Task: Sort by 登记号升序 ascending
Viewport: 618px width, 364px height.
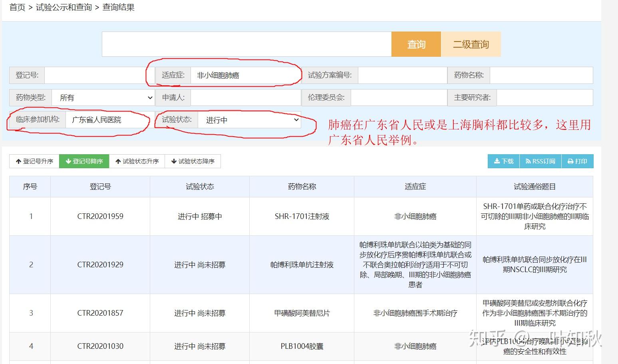Action: click(34, 161)
